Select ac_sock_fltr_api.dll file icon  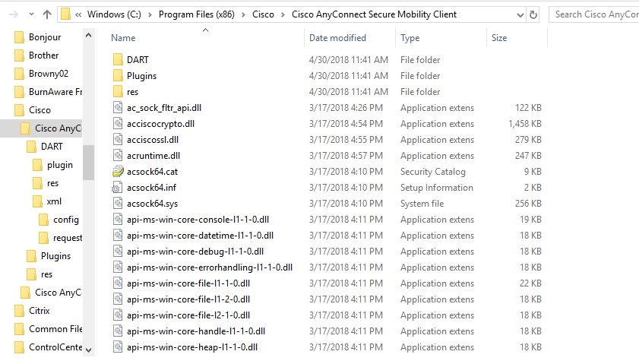tap(118, 108)
